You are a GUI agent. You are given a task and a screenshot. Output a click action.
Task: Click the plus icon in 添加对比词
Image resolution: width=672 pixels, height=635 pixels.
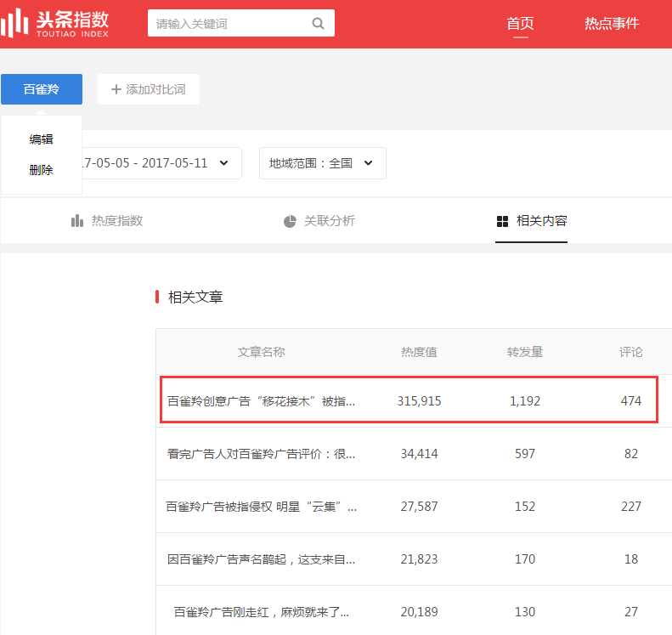coord(116,89)
